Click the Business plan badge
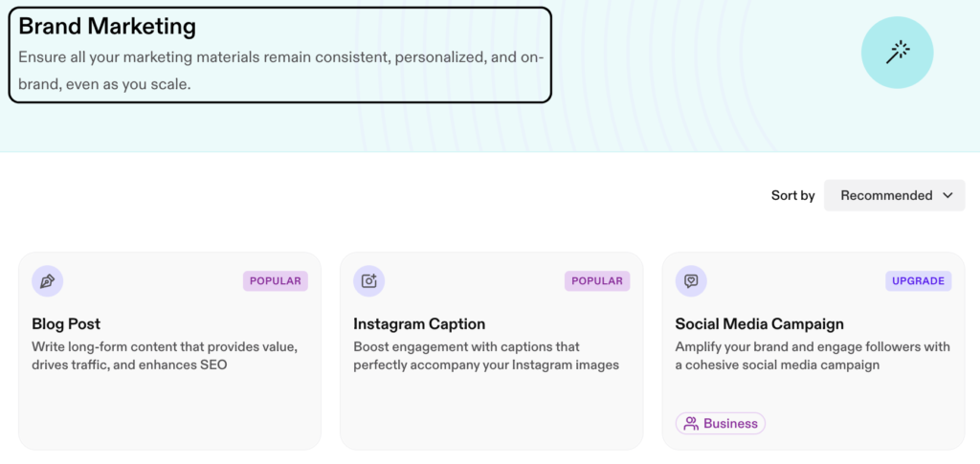 tap(720, 424)
